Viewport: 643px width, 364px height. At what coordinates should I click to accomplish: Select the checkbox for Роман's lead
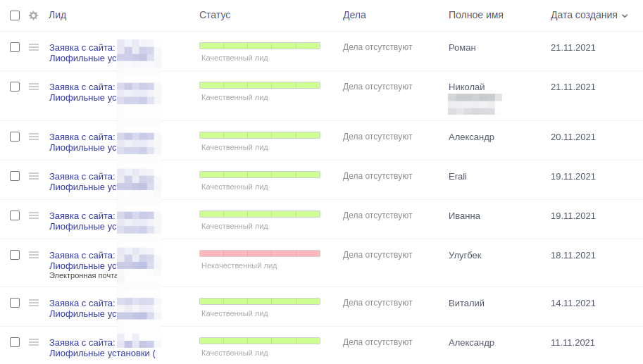tap(15, 47)
